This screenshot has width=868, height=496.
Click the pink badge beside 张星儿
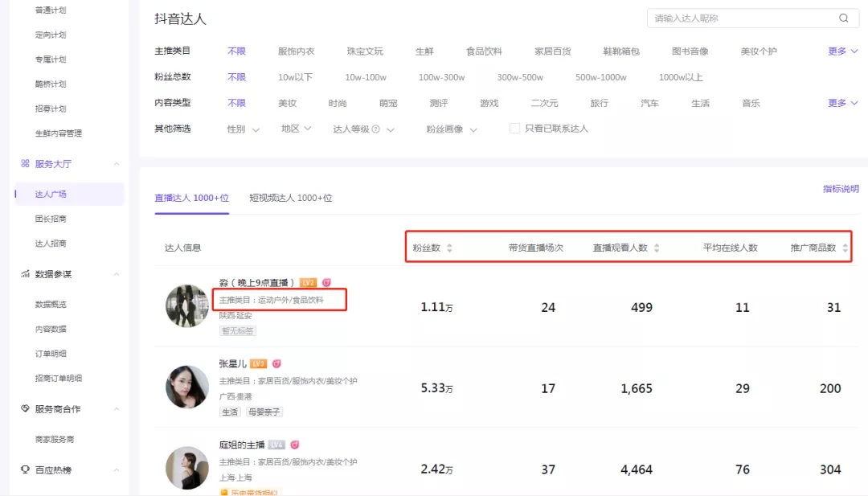tap(276, 363)
